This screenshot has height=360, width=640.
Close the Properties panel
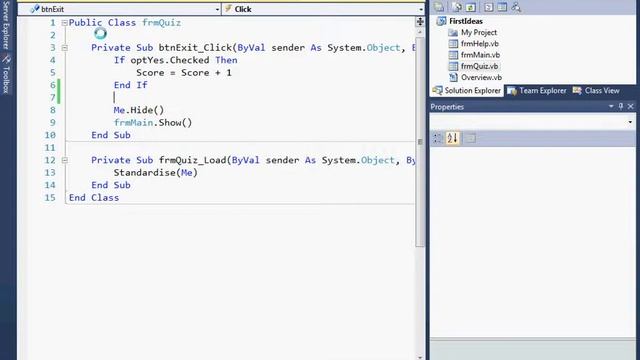pos(631,106)
